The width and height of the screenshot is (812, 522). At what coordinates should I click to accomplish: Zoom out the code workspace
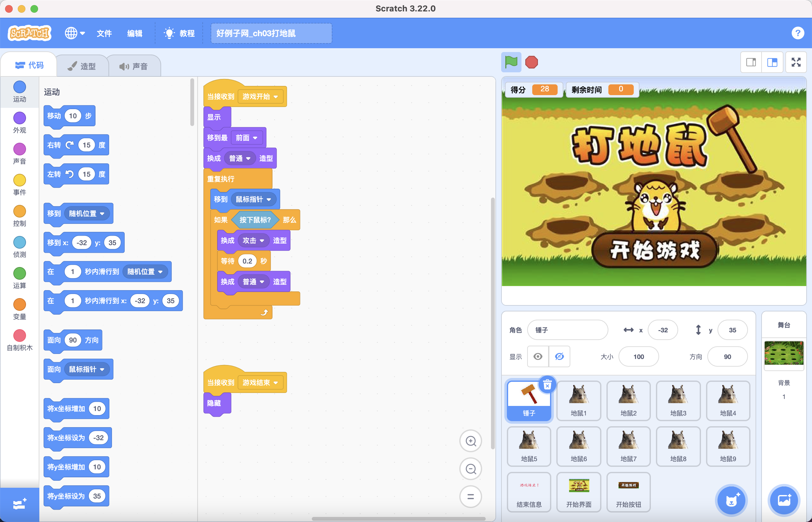click(471, 469)
